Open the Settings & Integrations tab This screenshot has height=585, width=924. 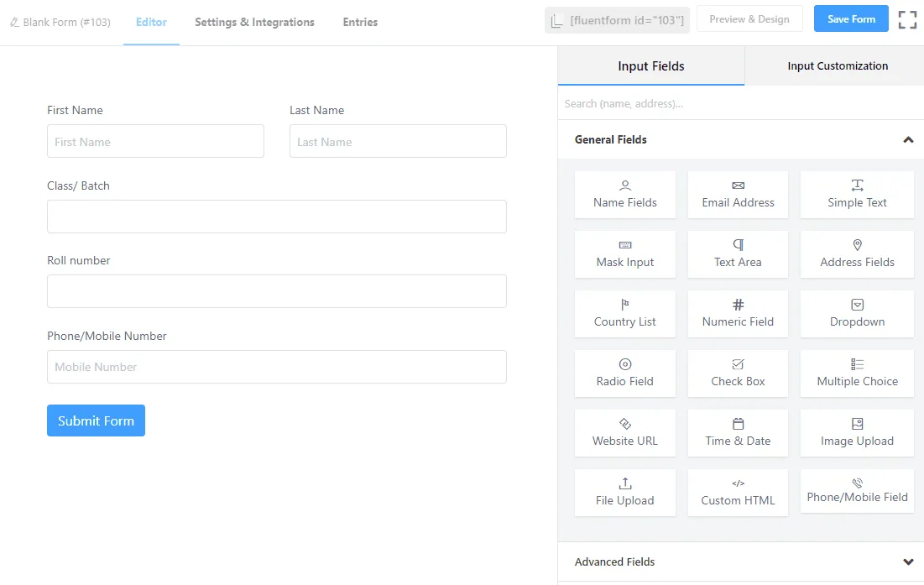tap(254, 23)
